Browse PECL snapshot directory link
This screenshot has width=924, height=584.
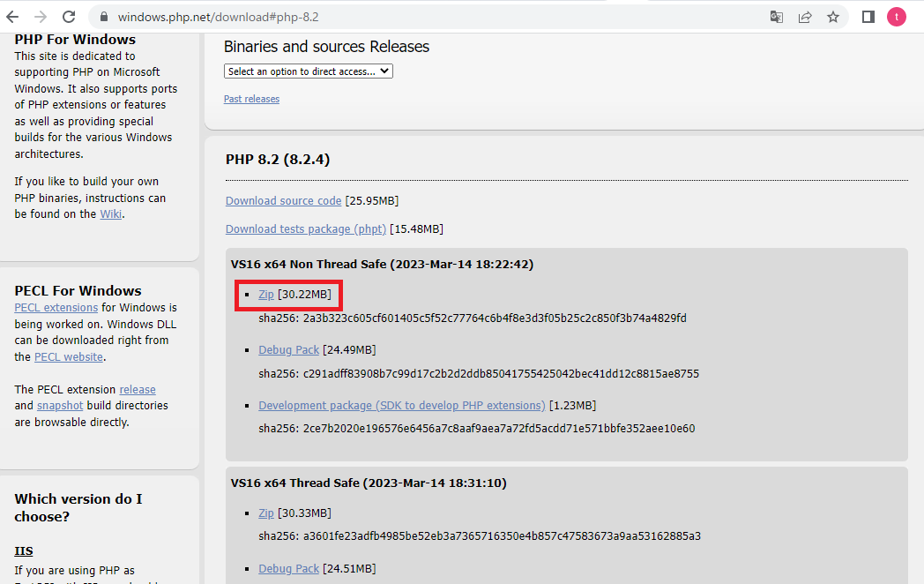point(60,406)
